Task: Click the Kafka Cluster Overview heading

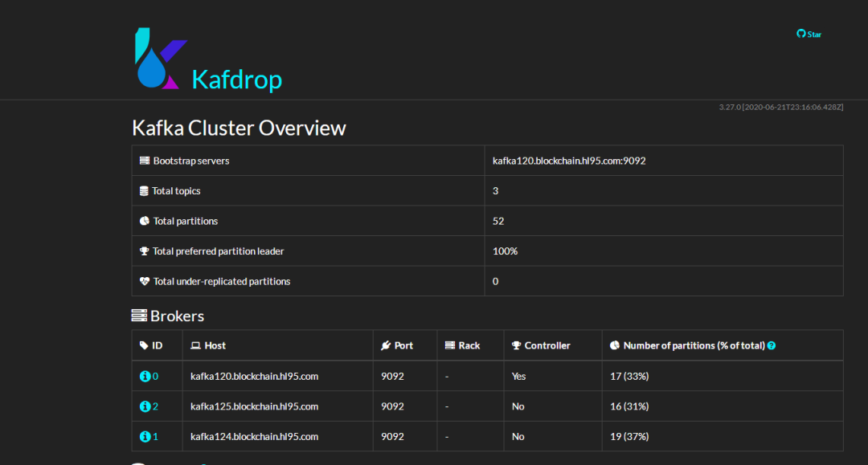Action: (x=239, y=128)
